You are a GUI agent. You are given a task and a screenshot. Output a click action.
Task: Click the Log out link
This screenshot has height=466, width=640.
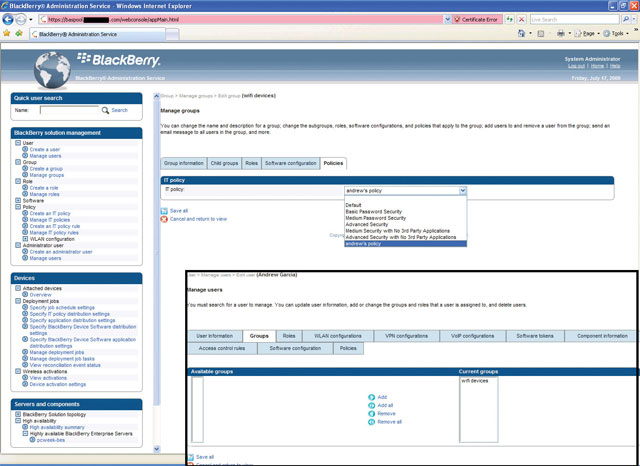576,66
